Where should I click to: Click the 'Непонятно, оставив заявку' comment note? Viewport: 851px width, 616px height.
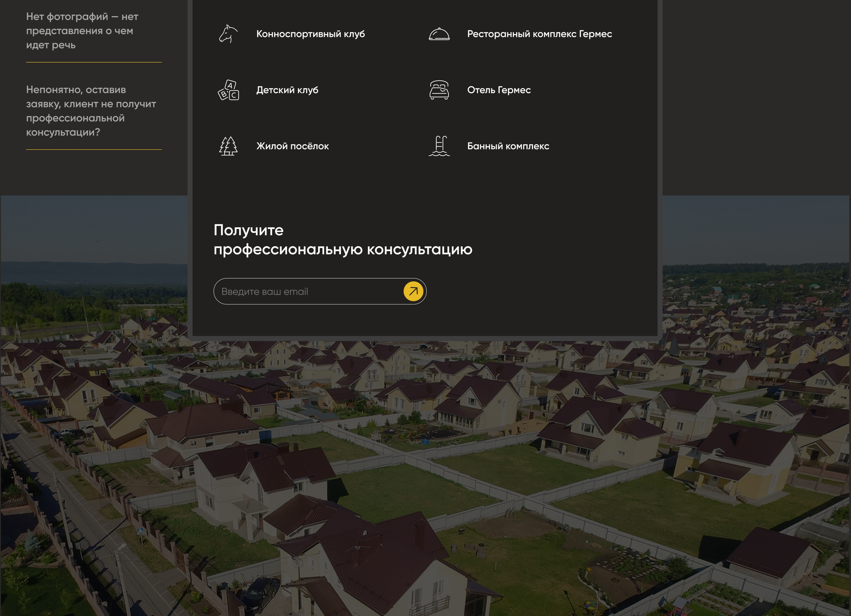click(91, 111)
